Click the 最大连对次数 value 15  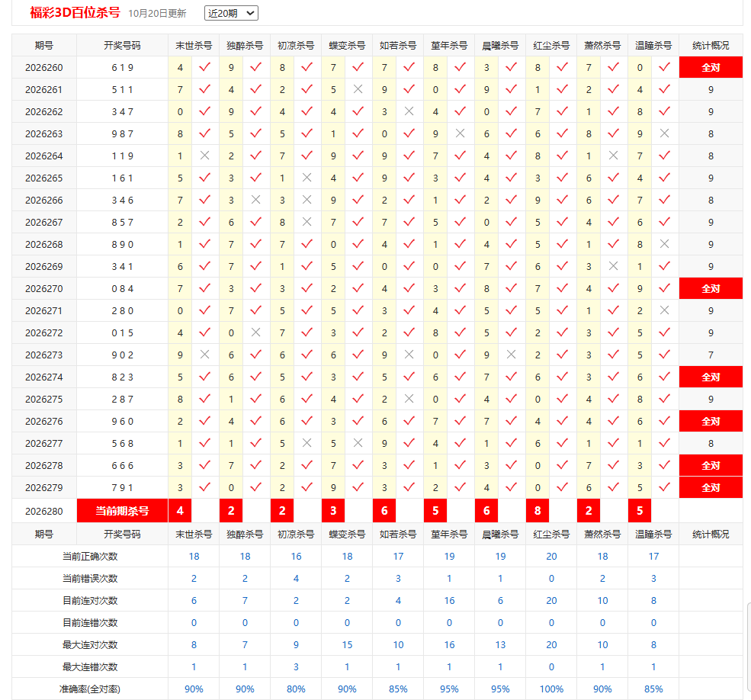pyautogui.click(x=347, y=645)
